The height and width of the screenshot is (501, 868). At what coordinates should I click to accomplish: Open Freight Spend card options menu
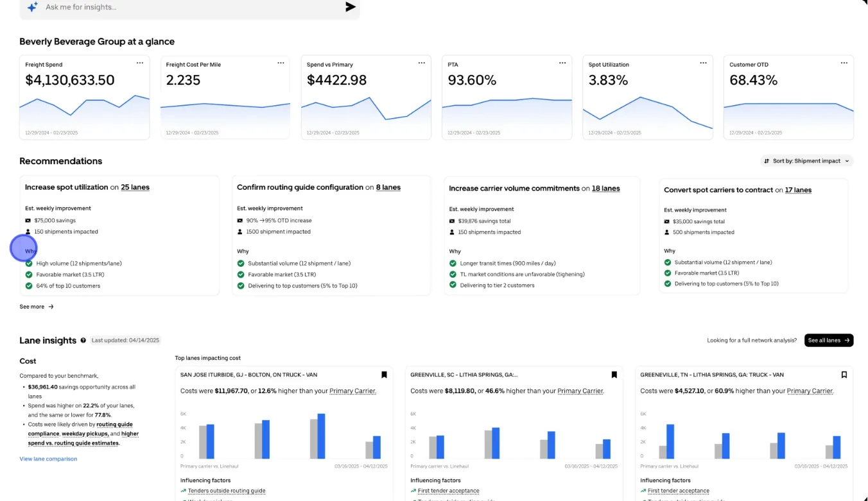tap(140, 63)
